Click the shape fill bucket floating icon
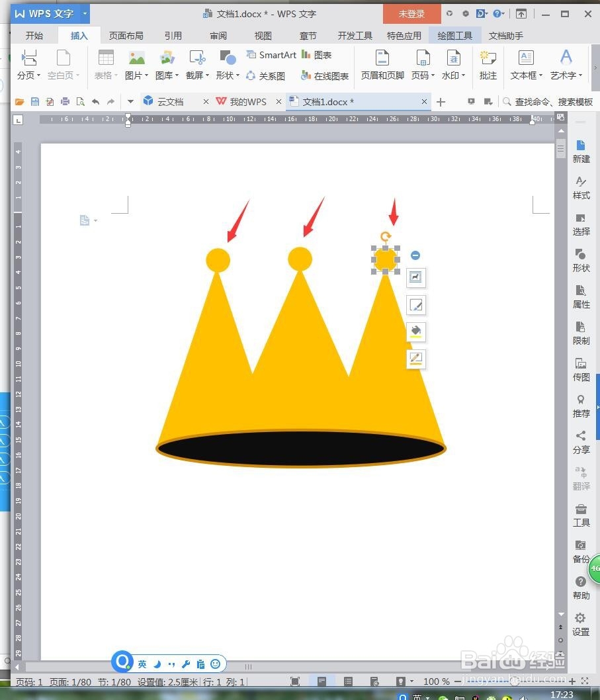Viewport: 600px width, 700px height. pos(415,331)
